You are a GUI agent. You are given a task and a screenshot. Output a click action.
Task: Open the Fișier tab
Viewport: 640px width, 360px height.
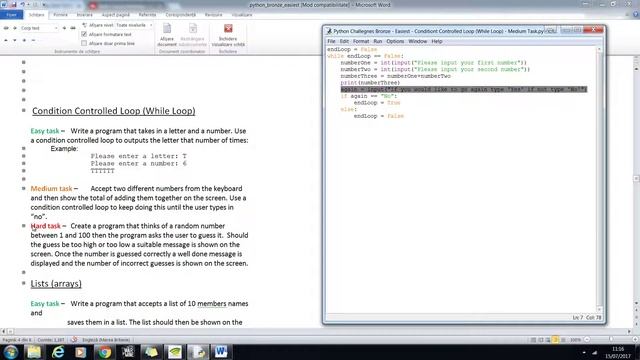tap(11, 15)
